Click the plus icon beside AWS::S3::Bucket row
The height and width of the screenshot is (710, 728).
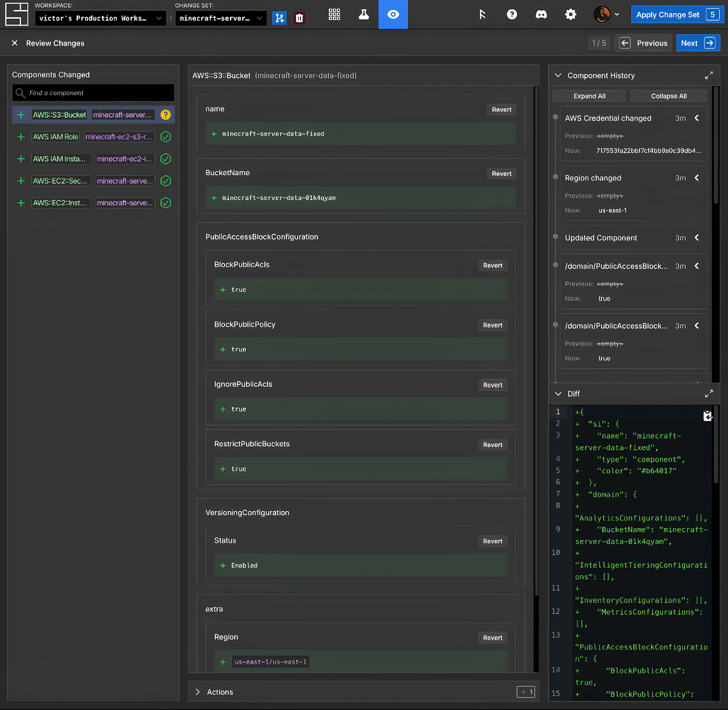[x=21, y=115]
